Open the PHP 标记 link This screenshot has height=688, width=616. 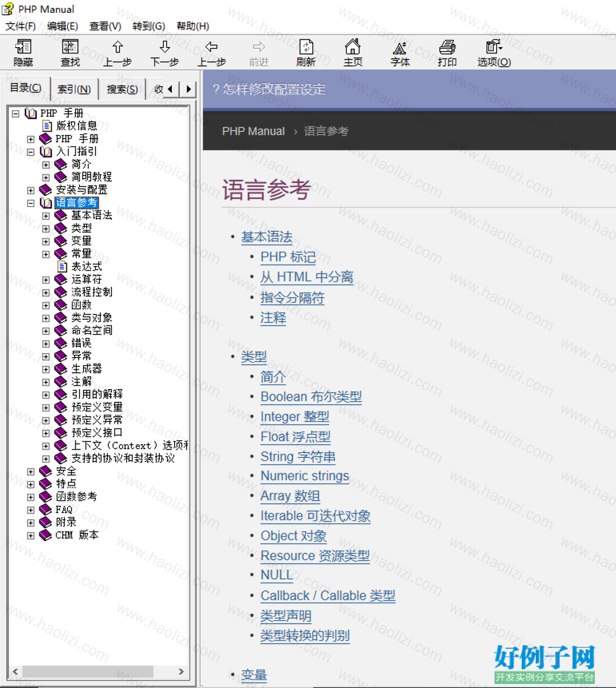click(x=288, y=257)
